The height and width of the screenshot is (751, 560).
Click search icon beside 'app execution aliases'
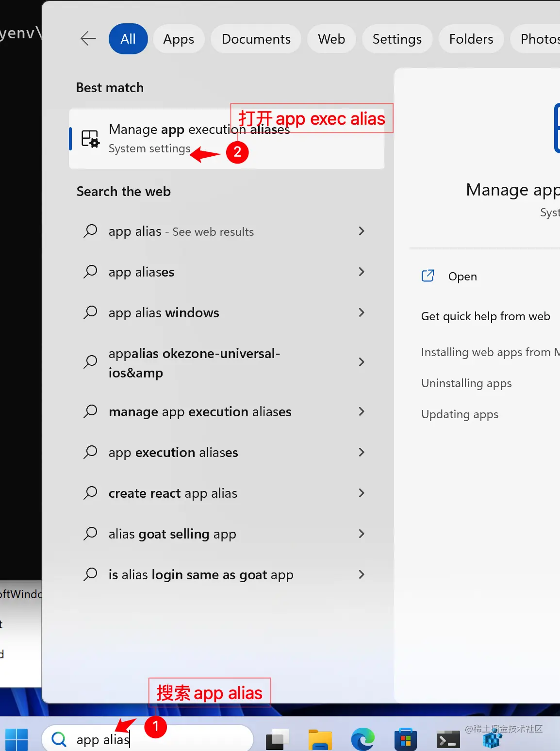coord(90,452)
